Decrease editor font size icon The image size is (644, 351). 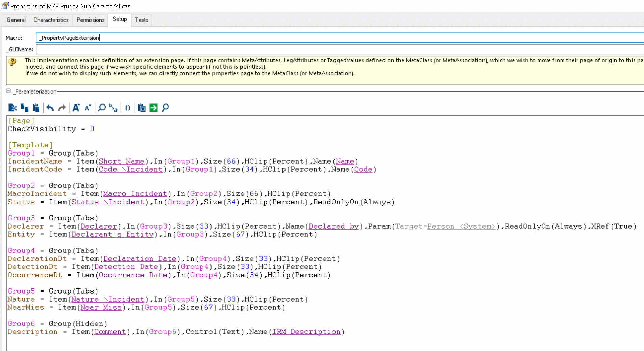point(88,108)
